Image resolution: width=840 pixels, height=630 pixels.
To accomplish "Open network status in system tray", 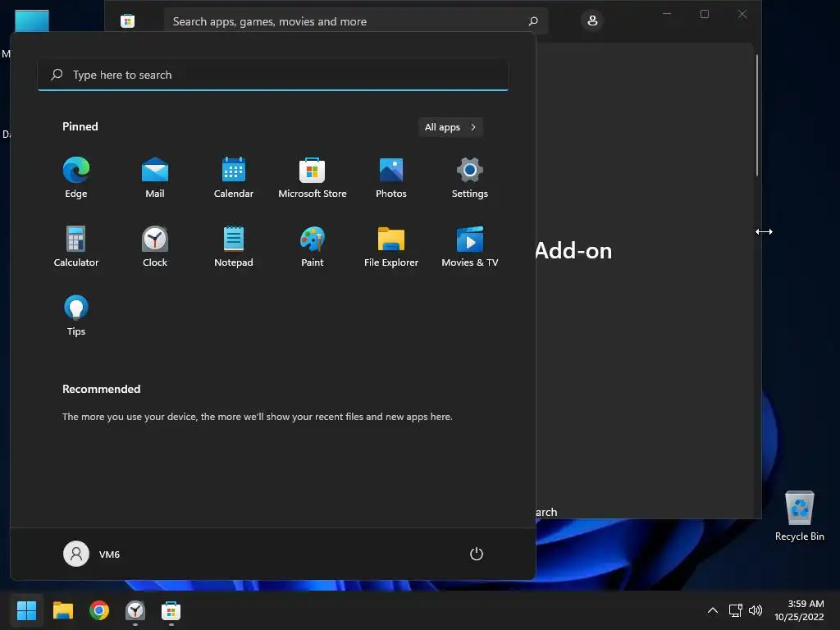I will coord(736,610).
